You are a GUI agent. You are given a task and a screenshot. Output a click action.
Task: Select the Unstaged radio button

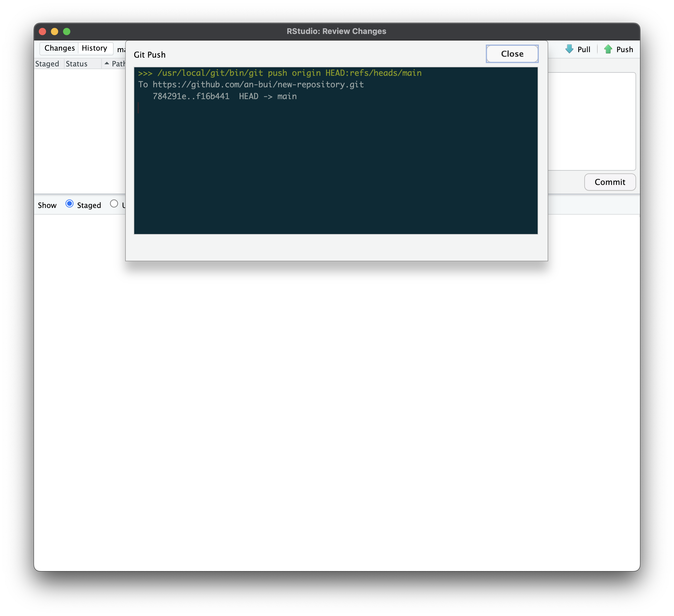pyautogui.click(x=114, y=204)
